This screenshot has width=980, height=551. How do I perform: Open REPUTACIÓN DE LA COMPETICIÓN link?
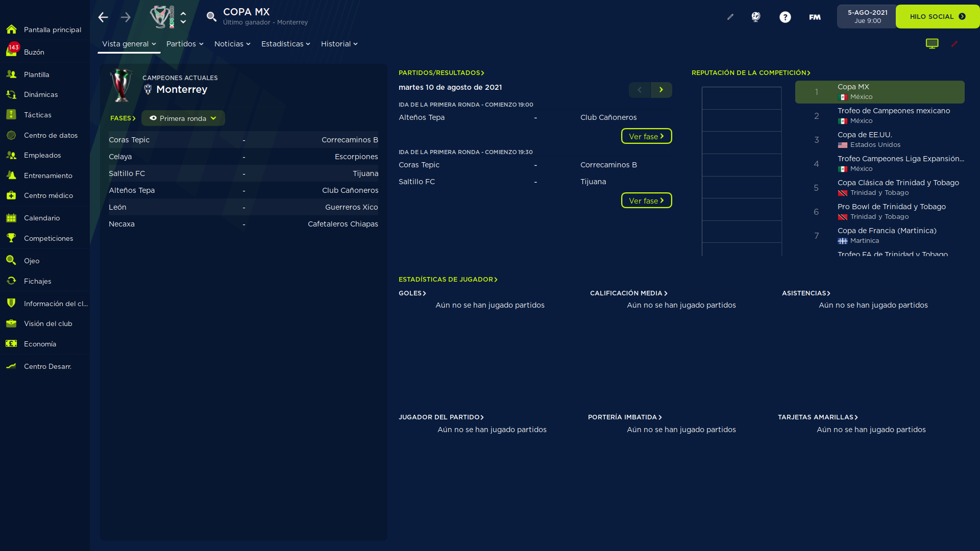coord(751,73)
